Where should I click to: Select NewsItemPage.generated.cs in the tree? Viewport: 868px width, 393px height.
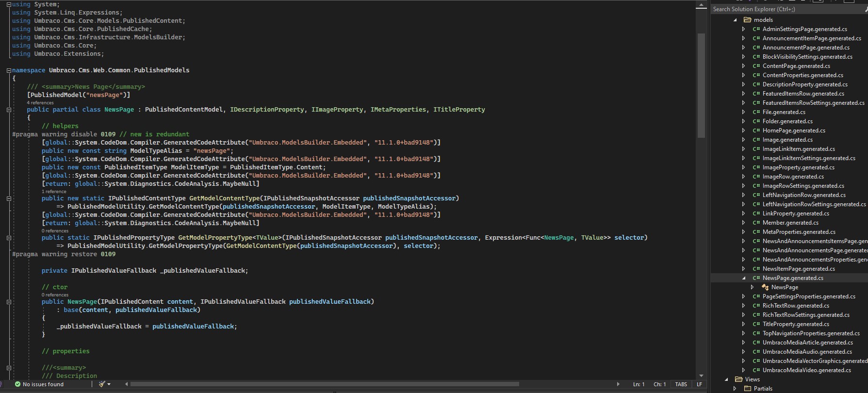tap(799, 269)
